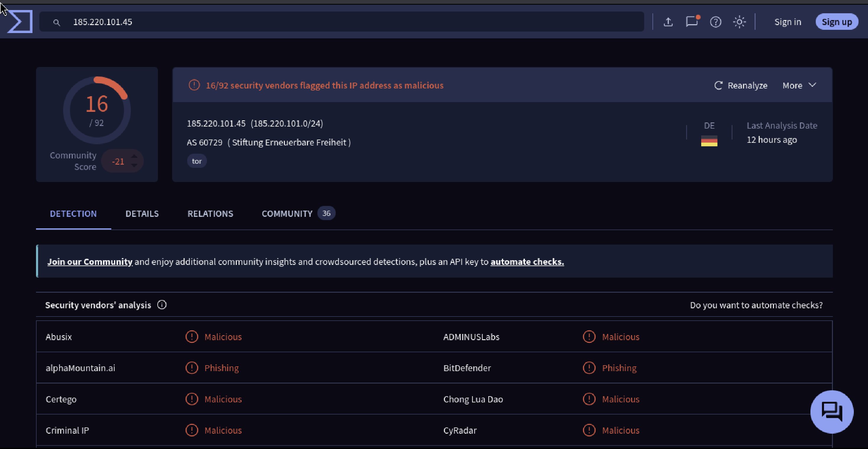This screenshot has height=449, width=868.
Task: Toggle the light/dark theme sun icon
Action: pos(739,22)
